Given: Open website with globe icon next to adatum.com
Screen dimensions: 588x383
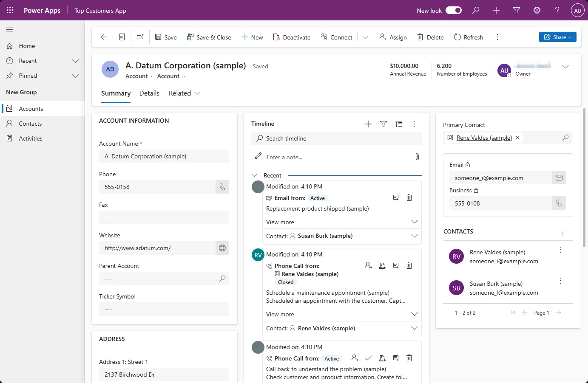Looking at the screenshot, I should (222, 248).
